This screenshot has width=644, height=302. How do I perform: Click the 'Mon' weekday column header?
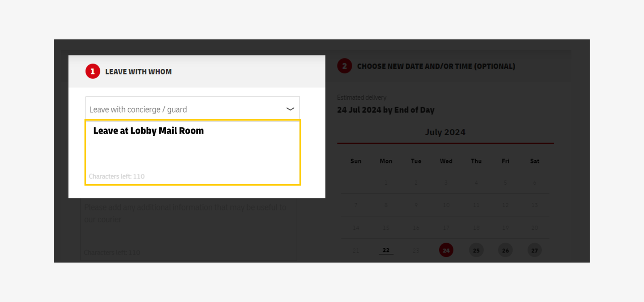pos(386,161)
